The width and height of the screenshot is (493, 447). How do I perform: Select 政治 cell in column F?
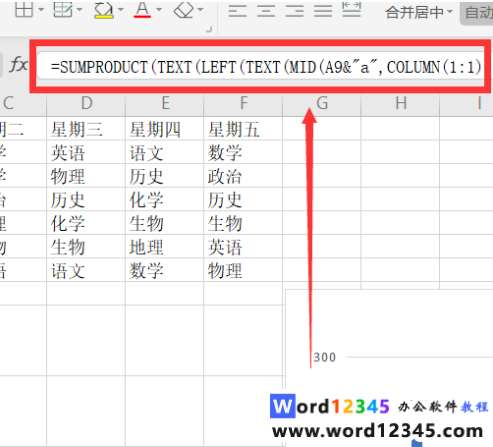pos(243,176)
